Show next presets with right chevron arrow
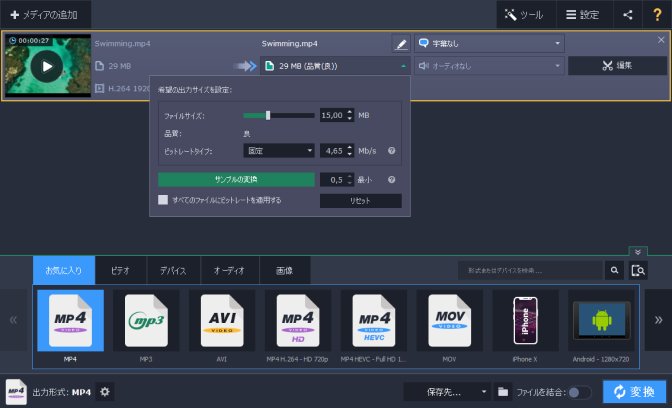Screen dimensions: 672x408 (x=658, y=320)
